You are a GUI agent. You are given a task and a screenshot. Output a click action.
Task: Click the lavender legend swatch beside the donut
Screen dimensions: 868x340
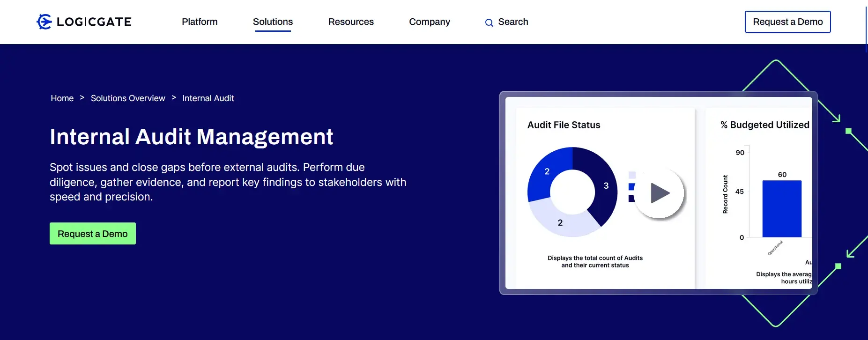pos(632,175)
